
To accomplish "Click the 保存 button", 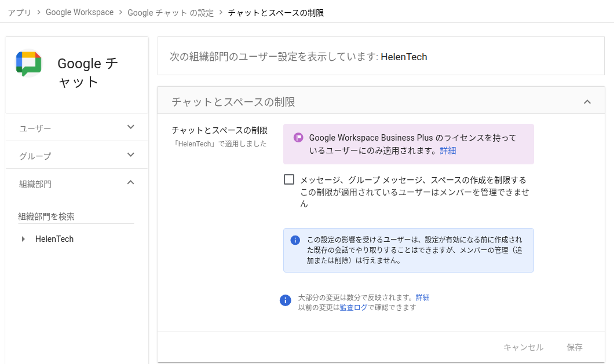I will point(575,347).
